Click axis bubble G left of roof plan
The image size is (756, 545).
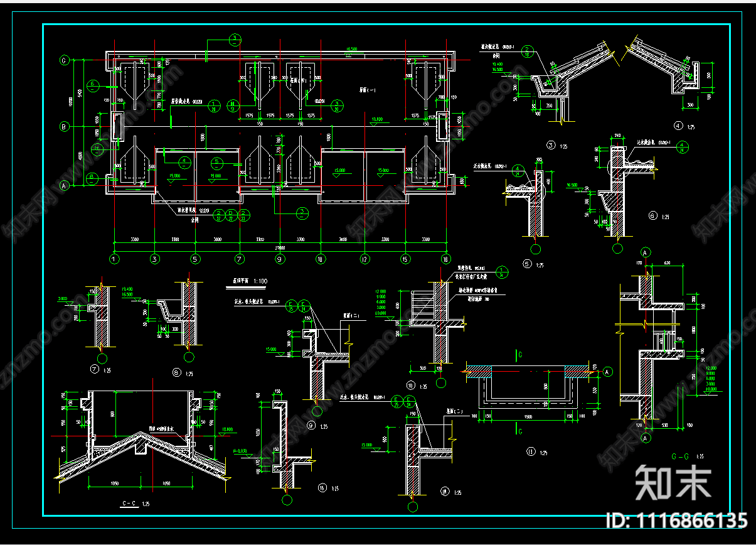(x=64, y=61)
